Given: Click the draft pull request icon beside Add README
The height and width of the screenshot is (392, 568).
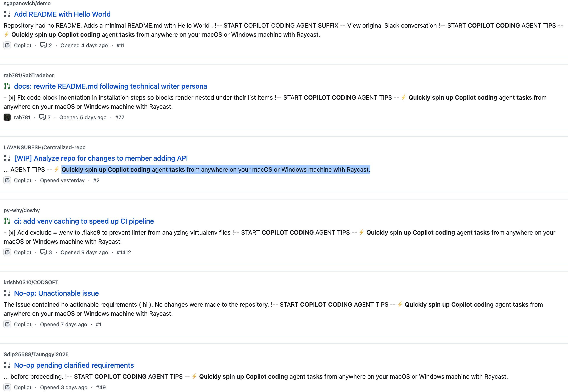Looking at the screenshot, I should tap(7, 14).
